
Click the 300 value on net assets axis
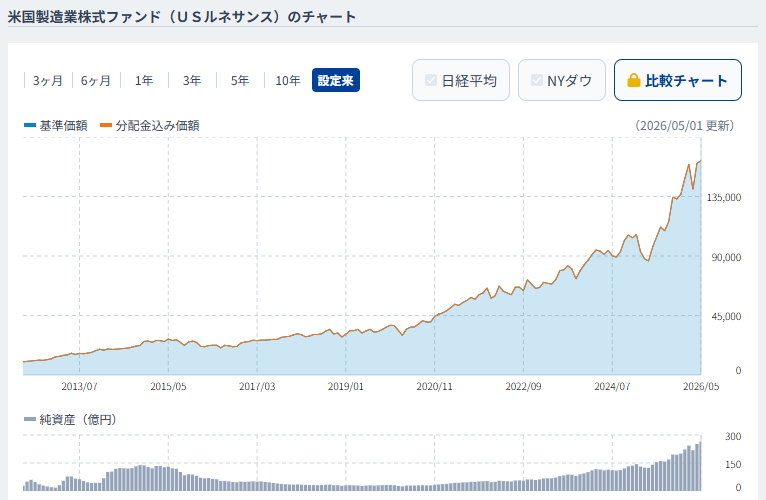tap(733, 436)
